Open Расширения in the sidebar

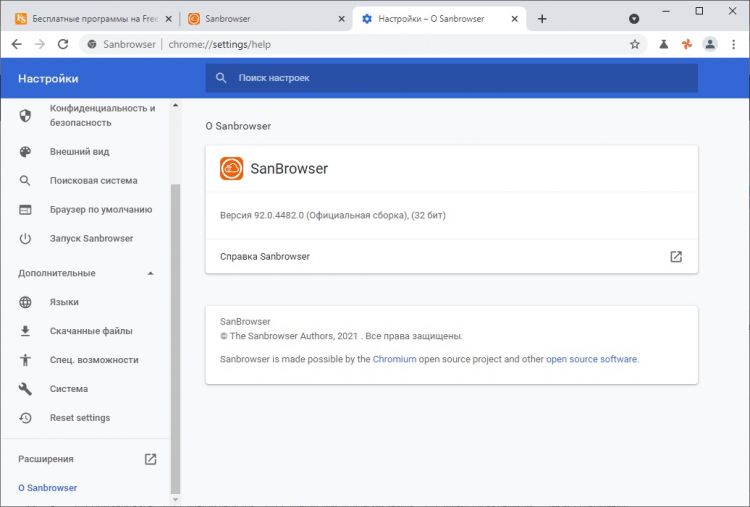click(46, 459)
